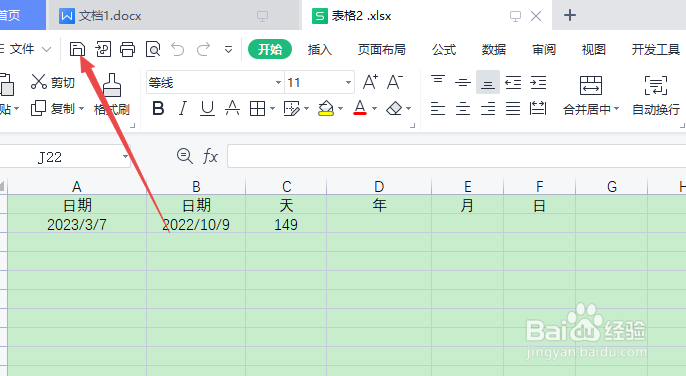Add a new tab with plus button
Image resolution: width=686 pixels, height=376 pixels.
click(570, 15)
